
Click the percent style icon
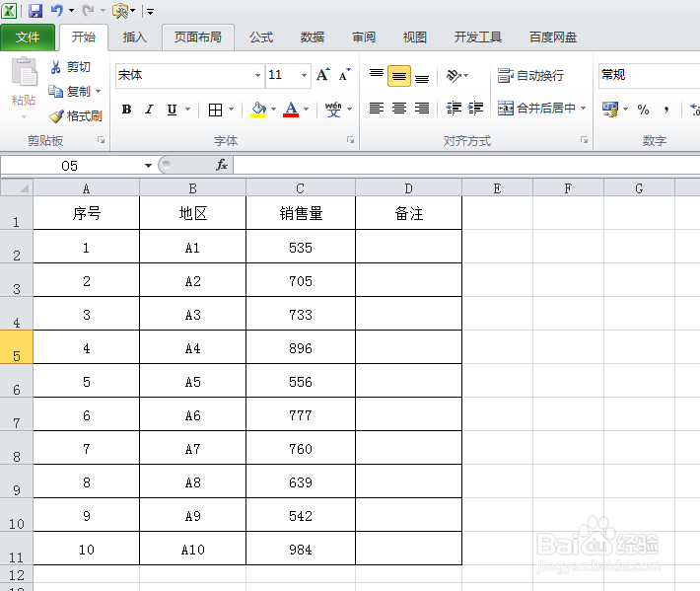[x=643, y=110]
